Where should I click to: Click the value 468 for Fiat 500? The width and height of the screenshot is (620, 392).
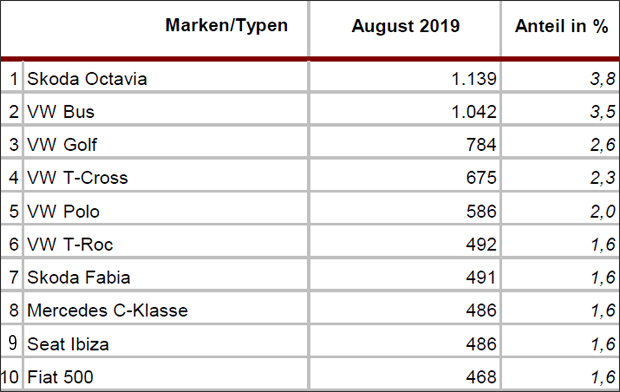tap(481, 377)
